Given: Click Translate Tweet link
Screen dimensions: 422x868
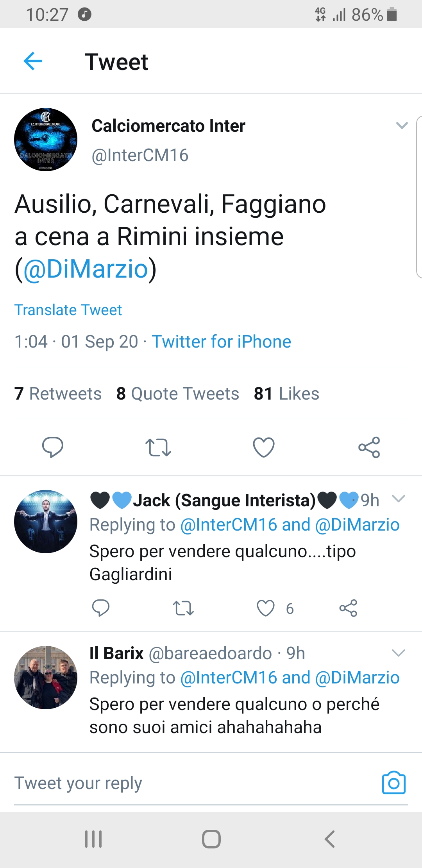Looking at the screenshot, I should click(x=68, y=310).
